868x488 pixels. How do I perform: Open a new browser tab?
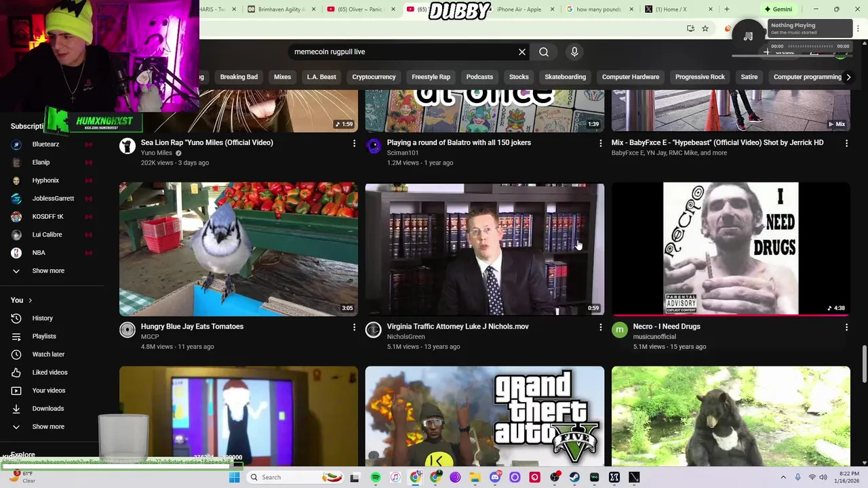pos(726,9)
